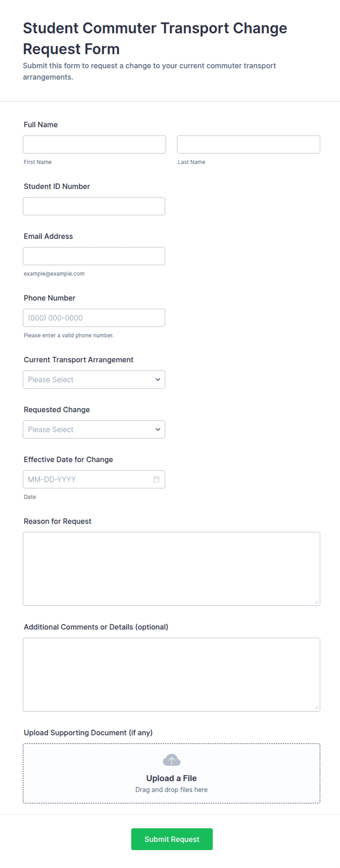This screenshot has width=340, height=868.
Task: Click inside the Reason for Request textarea
Action: click(x=171, y=569)
